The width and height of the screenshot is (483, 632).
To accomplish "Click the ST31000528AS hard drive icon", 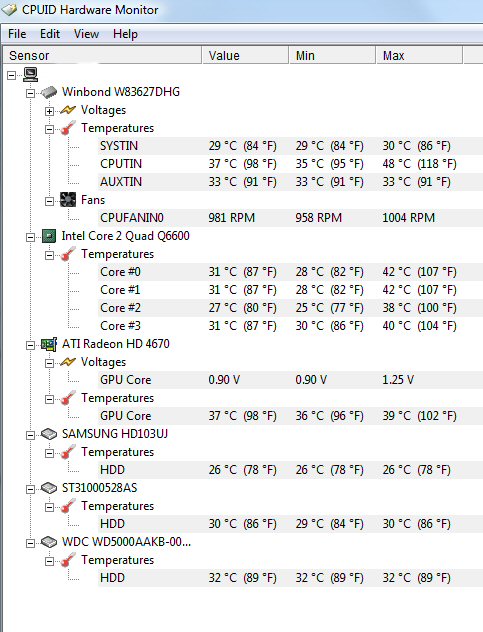I will [49, 488].
